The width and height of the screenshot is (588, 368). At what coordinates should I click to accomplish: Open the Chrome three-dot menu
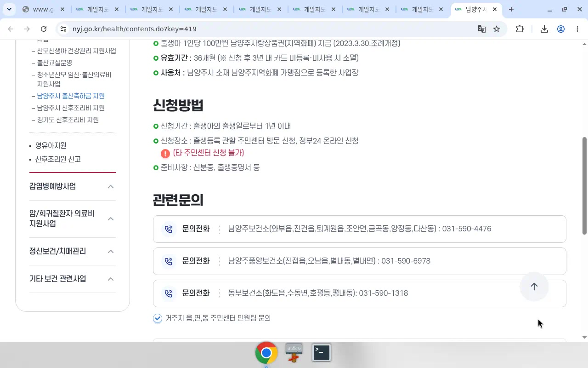tap(577, 29)
